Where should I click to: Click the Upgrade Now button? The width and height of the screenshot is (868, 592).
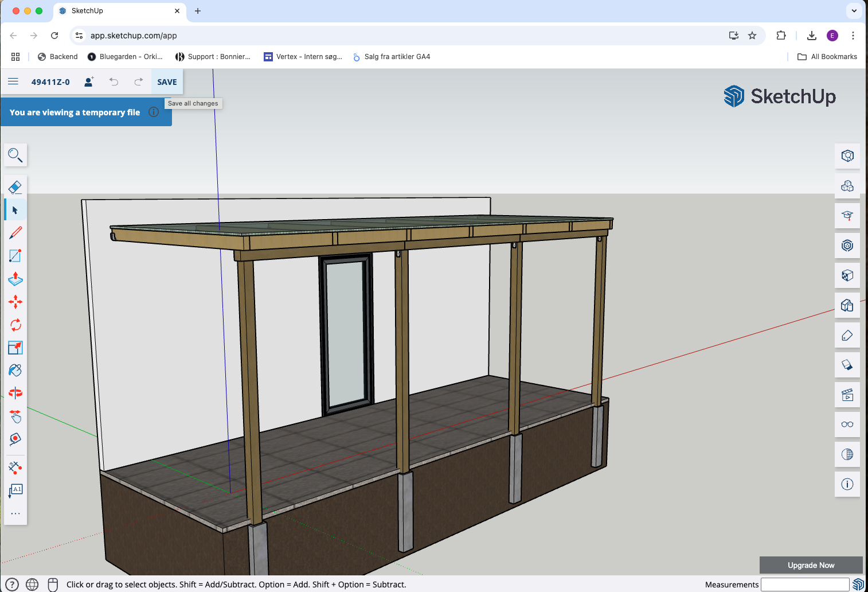pyautogui.click(x=811, y=565)
